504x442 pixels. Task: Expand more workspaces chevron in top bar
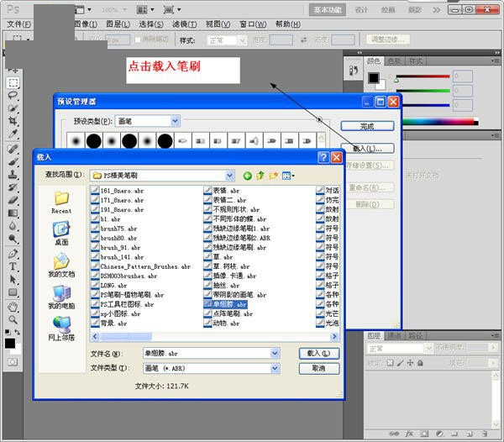coord(437,10)
